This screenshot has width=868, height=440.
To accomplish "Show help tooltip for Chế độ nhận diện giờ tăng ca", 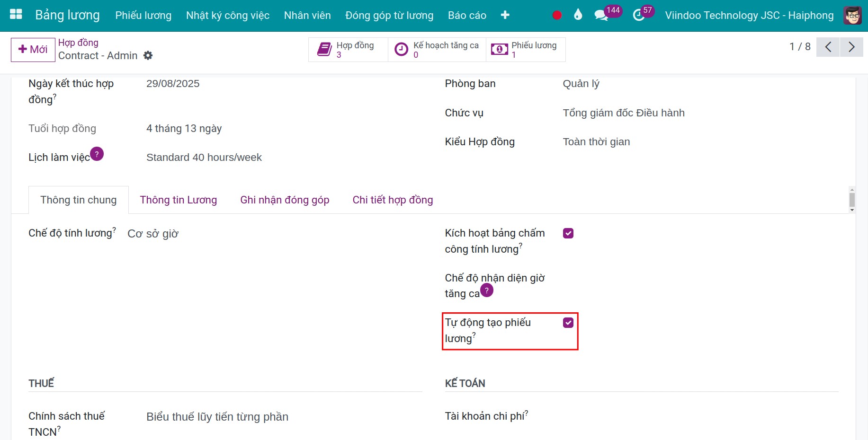I will 487,290.
